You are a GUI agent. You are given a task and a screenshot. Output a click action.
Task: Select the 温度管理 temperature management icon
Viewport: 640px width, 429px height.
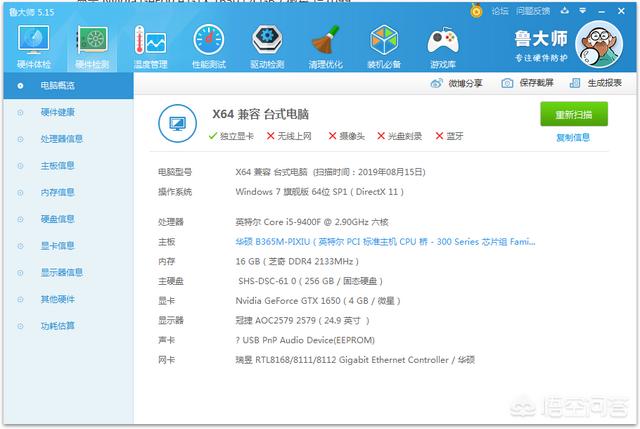[150, 44]
